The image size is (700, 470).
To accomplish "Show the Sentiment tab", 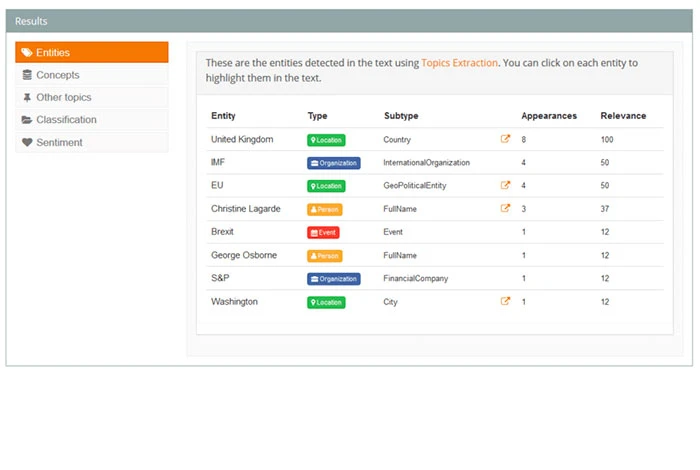I will (x=92, y=142).
